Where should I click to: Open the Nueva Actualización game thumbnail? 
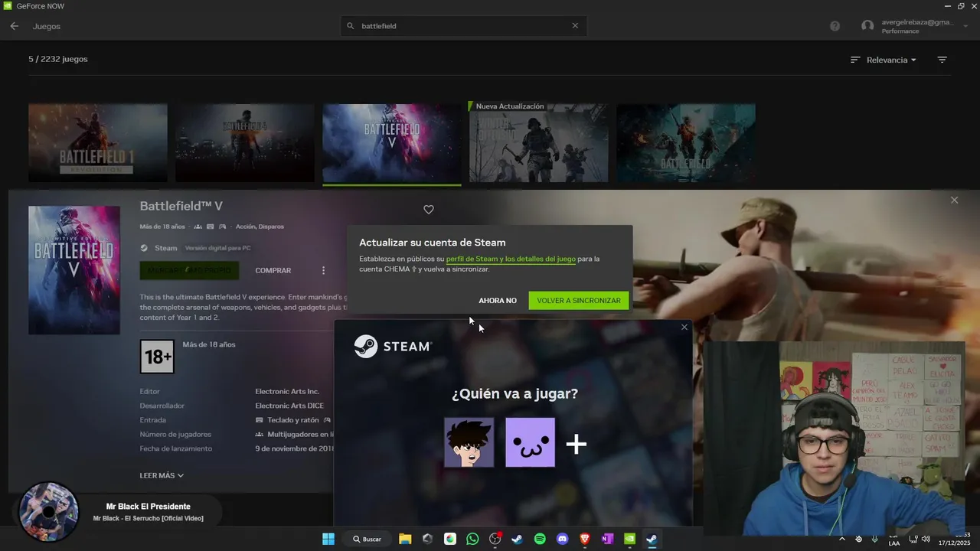[539, 143]
